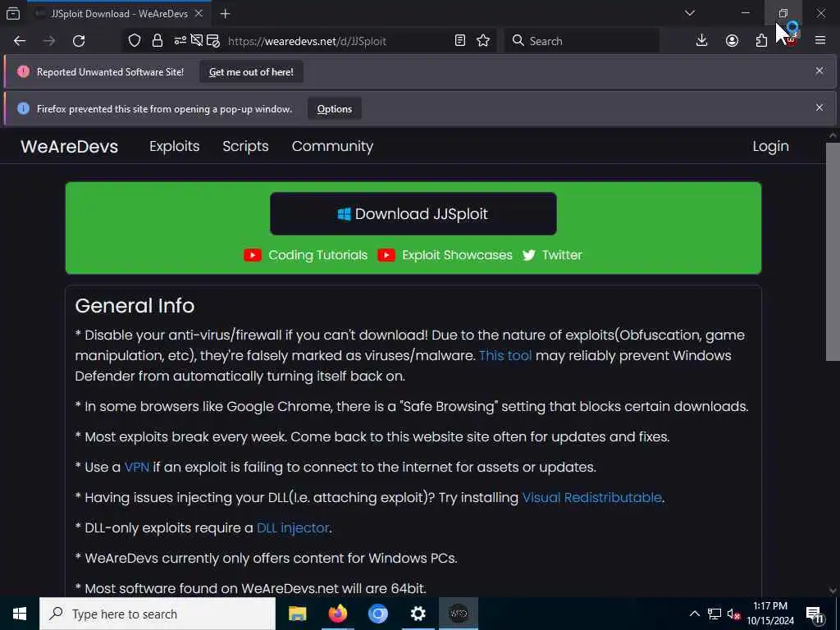840x630 pixels.
Task: Open the Scripts nav menu item
Action: tap(245, 146)
